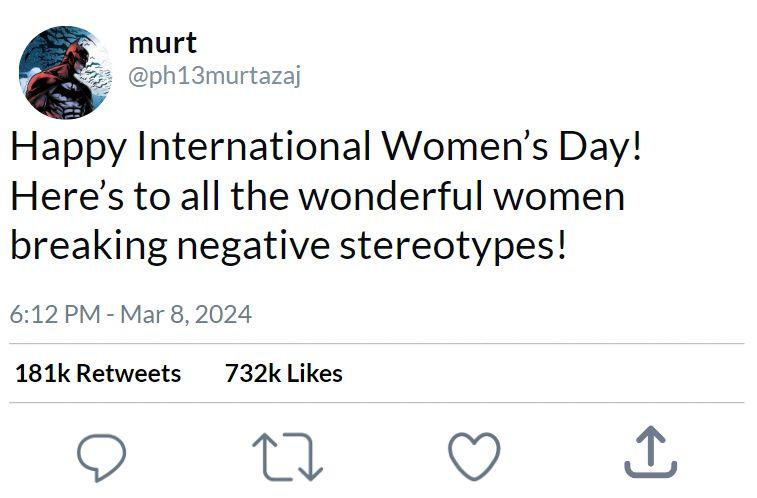Screen dimensions: 757x498
Task: Click the display name "murt"
Action: pos(162,43)
